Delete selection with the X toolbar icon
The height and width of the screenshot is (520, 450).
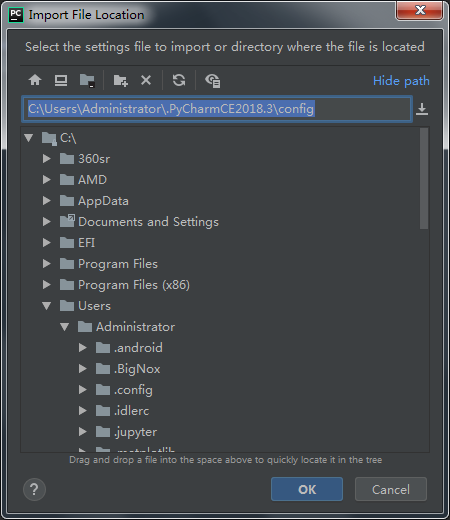(x=146, y=80)
